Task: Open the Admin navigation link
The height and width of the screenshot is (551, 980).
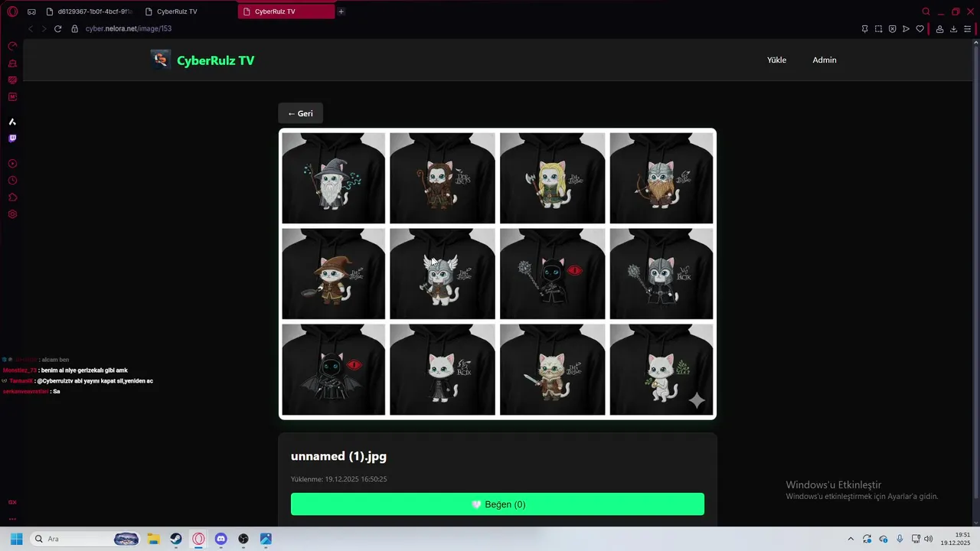Action: click(x=825, y=60)
